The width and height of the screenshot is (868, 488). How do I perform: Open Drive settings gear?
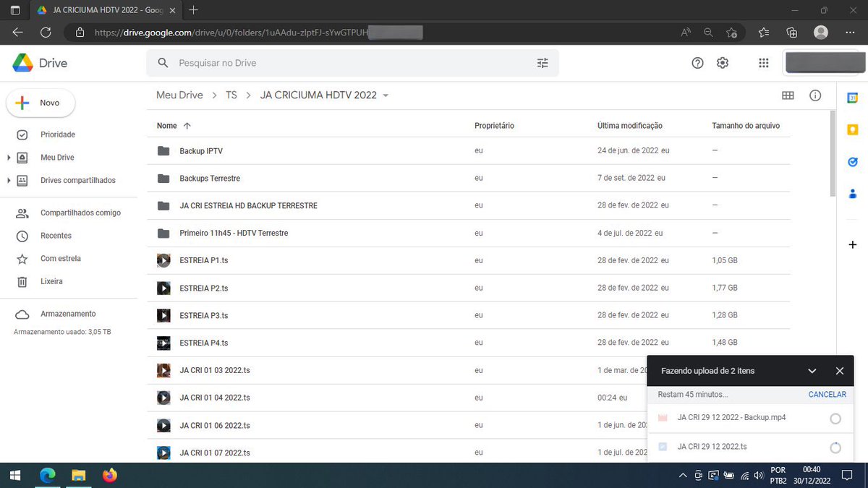tap(723, 63)
